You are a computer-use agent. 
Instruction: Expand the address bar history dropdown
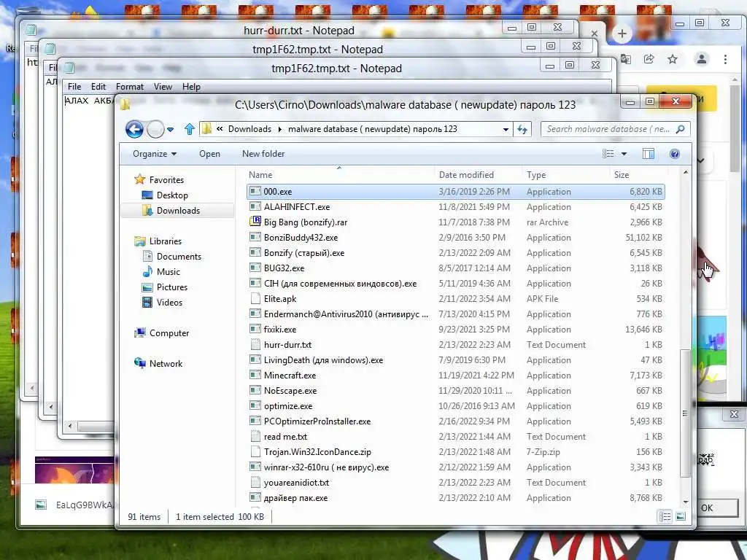(x=506, y=129)
